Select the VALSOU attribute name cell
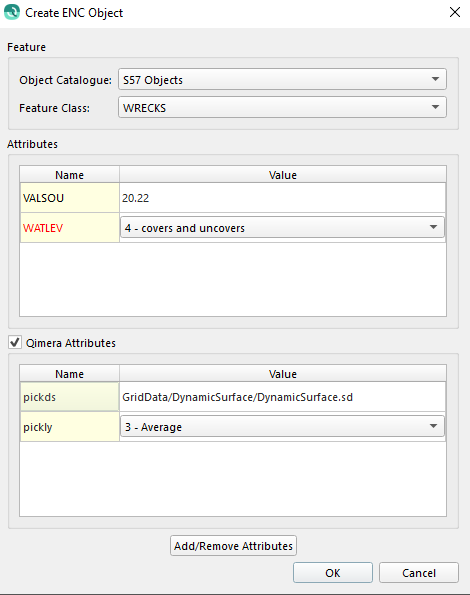The width and height of the screenshot is (470, 595). pyautogui.click(x=70, y=198)
